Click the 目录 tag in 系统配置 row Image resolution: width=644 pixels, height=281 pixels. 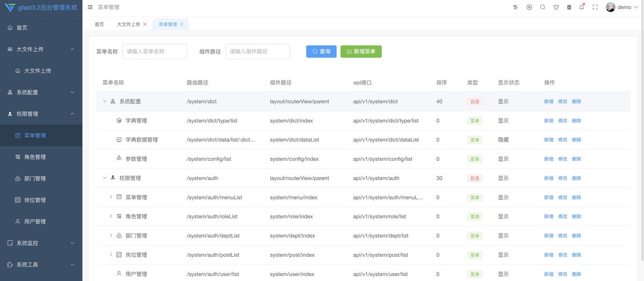click(475, 102)
